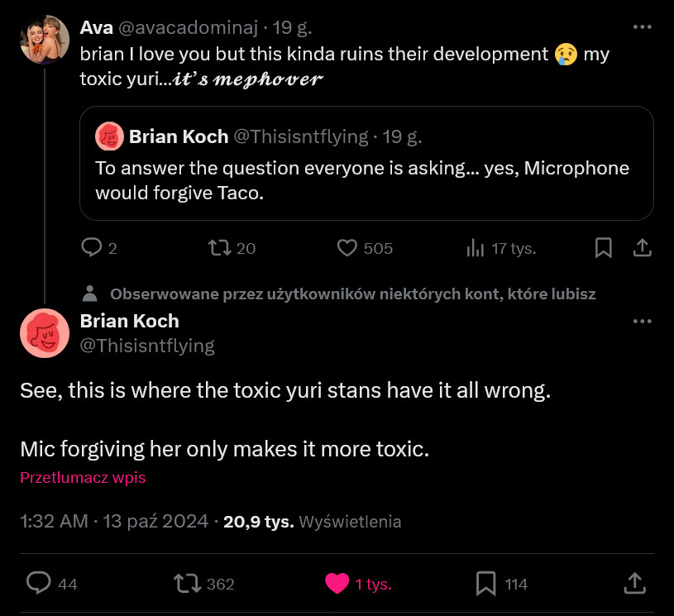Share Brian Koch's main tweet
Screen dimensions: 674x616
pyautogui.click(x=634, y=584)
